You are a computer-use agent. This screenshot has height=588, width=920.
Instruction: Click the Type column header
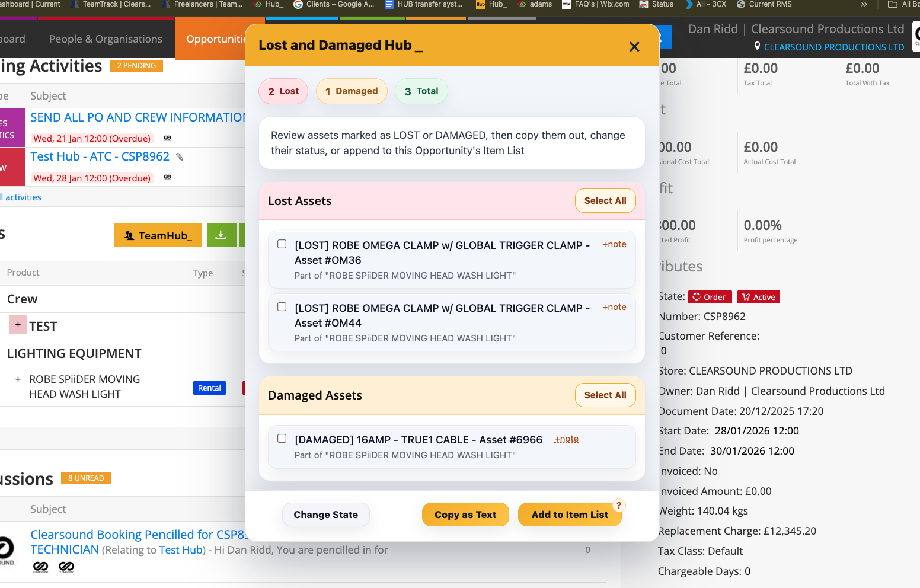pyautogui.click(x=203, y=273)
